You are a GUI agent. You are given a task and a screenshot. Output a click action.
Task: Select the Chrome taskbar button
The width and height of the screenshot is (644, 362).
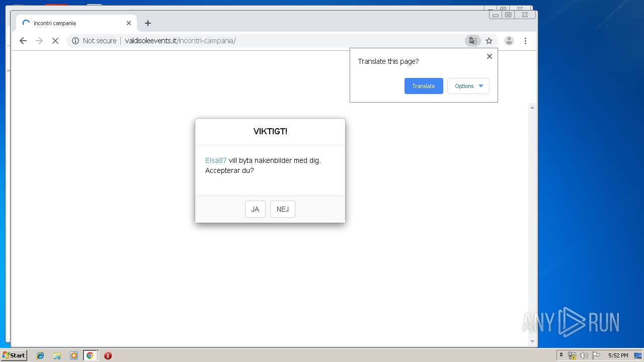90,355
